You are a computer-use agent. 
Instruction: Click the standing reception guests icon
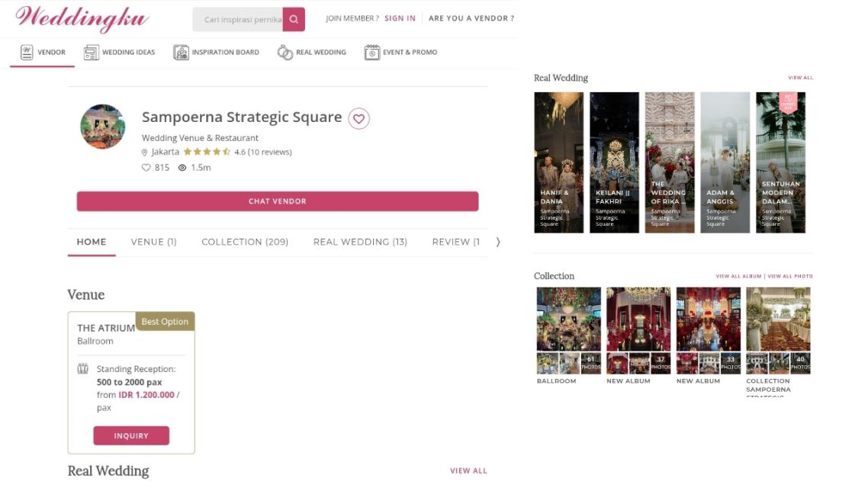(x=83, y=368)
